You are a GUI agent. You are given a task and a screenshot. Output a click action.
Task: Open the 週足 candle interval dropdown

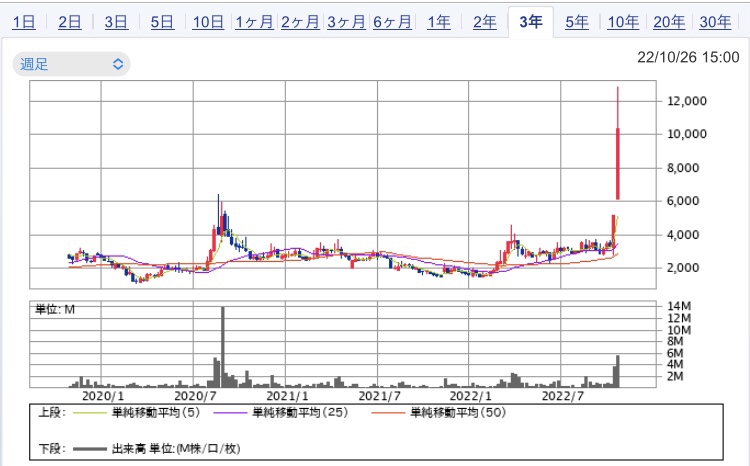71,64
